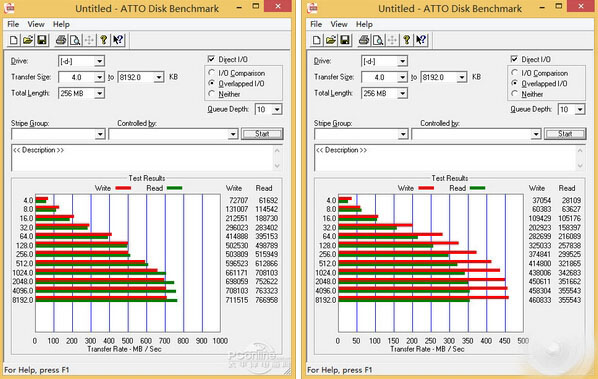About help icon in right window toolbar
The width and height of the screenshot is (598, 379).
[407, 40]
